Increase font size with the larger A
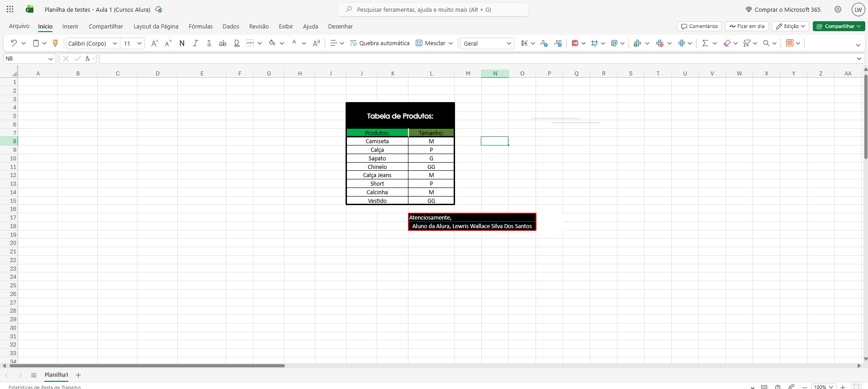Image resolution: width=868 pixels, height=389 pixels. coord(155,43)
